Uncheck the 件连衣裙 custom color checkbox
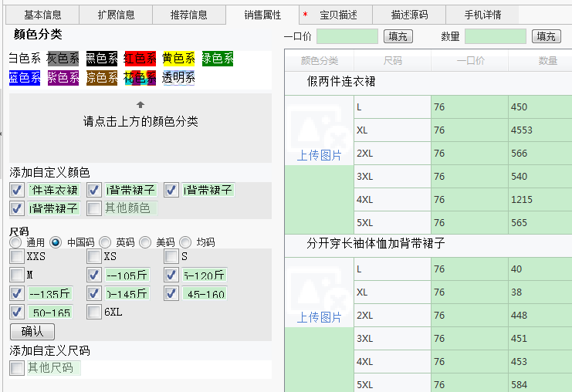 pos(17,190)
